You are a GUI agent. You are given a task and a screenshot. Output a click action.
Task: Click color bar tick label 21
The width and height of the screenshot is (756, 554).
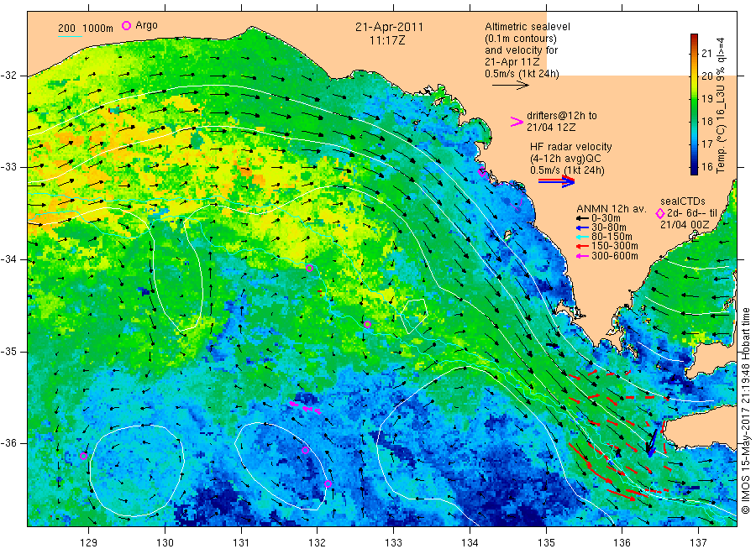(706, 53)
